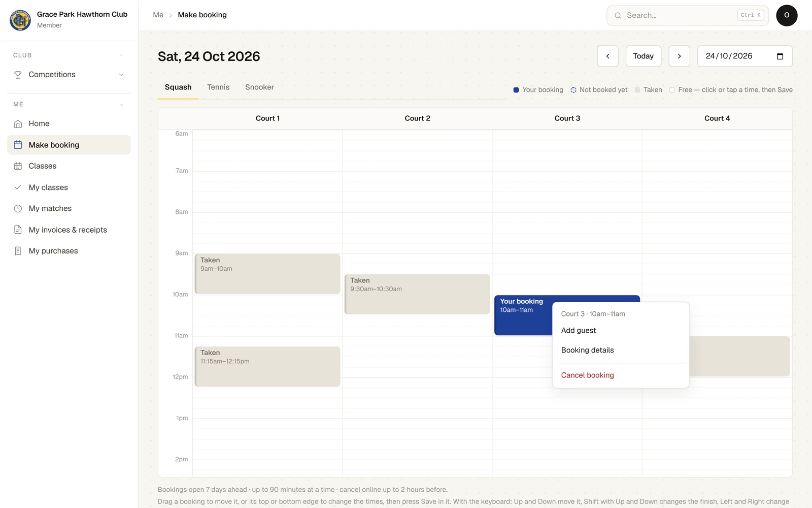Click the blue Your booking legend swatch
This screenshot has height=508, width=812.
(x=516, y=90)
